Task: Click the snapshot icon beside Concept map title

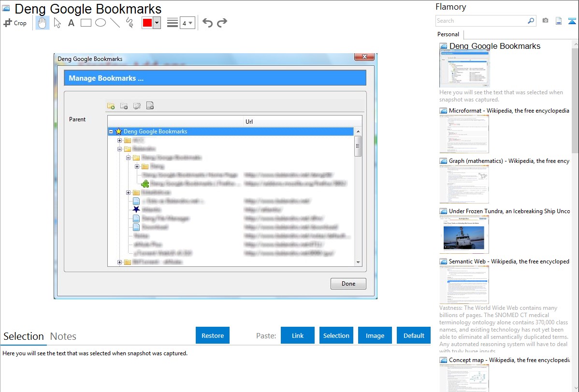Action: pyautogui.click(x=444, y=360)
